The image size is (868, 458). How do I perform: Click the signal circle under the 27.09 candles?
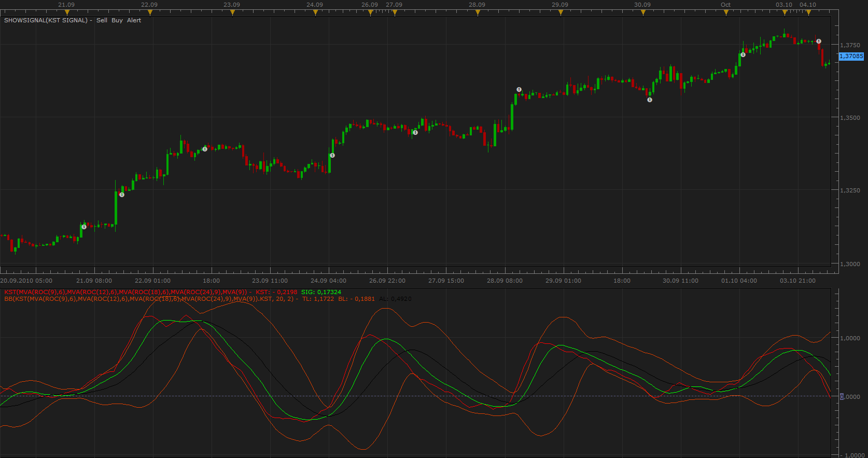coord(415,132)
